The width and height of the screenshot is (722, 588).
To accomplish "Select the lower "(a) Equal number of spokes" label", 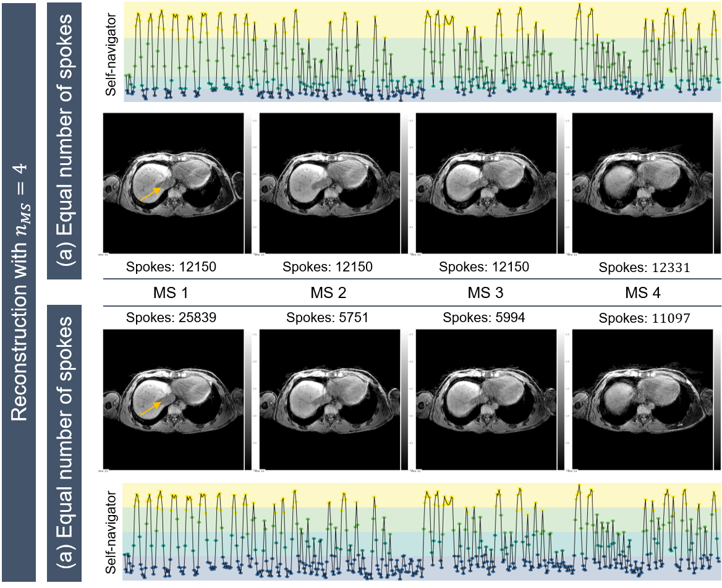I will (64, 442).
